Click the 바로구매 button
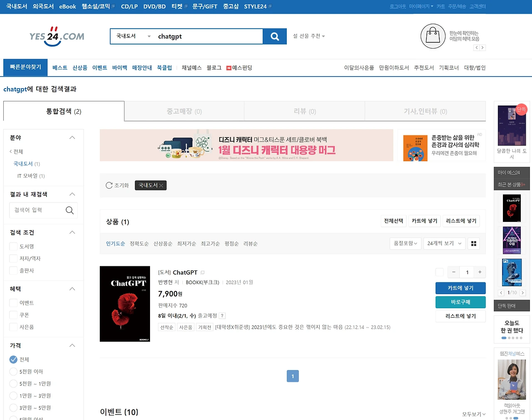532x420 pixels. click(x=461, y=302)
